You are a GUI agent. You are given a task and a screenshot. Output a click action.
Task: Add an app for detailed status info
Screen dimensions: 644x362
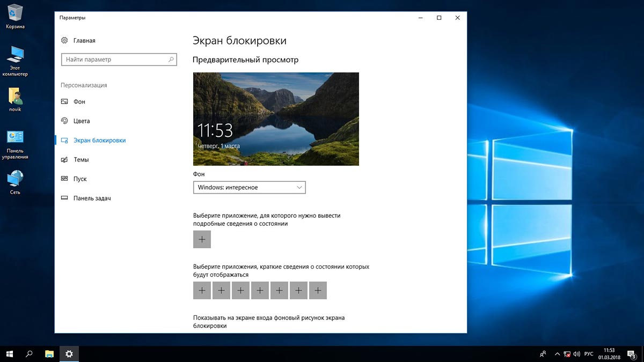pyautogui.click(x=202, y=239)
